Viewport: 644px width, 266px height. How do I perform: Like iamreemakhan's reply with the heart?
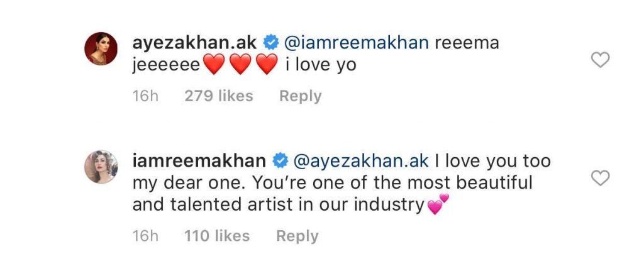tap(601, 178)
